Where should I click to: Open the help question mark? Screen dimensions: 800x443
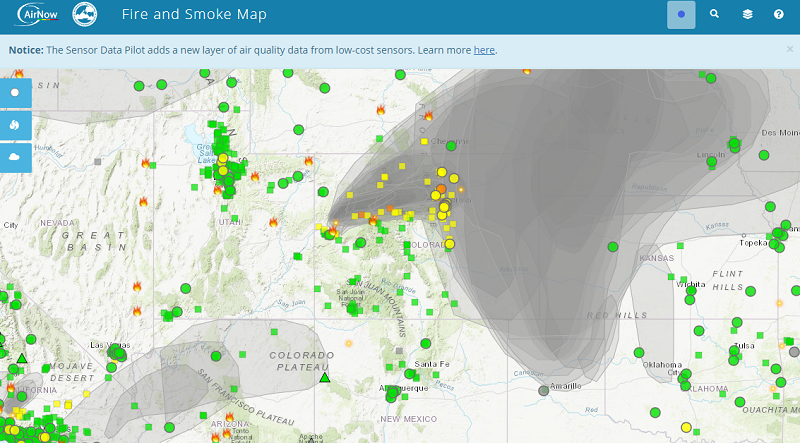778,15
